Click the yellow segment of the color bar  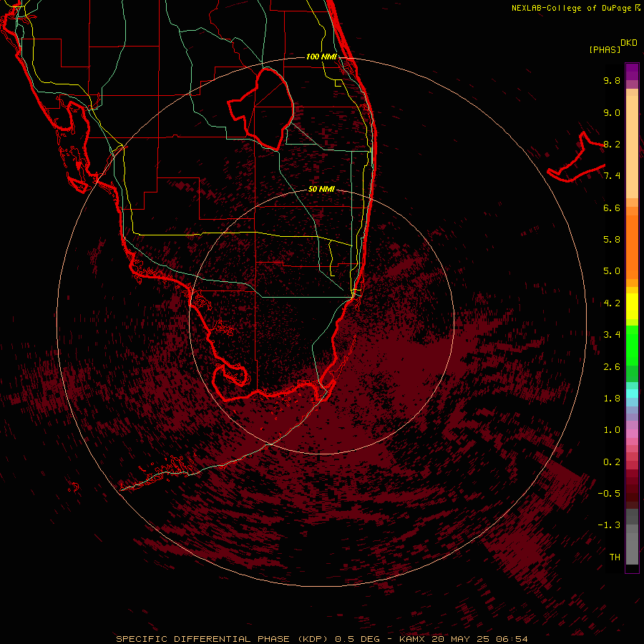point(632,306)
